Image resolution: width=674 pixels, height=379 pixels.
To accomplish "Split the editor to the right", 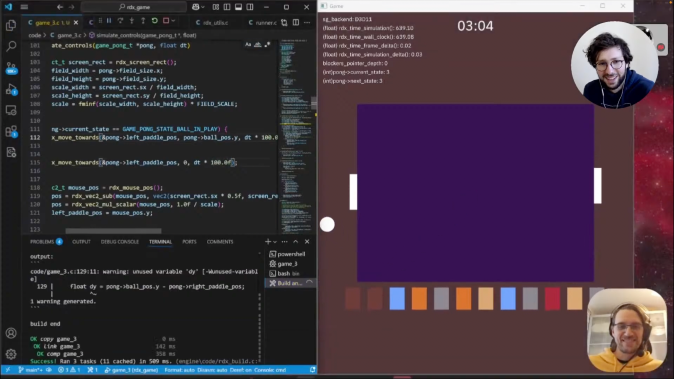I will (296, 22).
